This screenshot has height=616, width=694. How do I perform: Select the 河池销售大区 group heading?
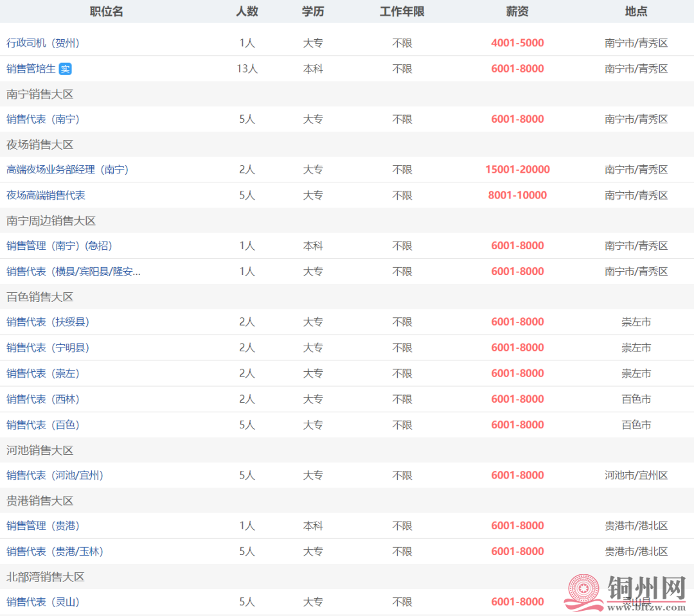pyautogui.click(x=40, y=450)
